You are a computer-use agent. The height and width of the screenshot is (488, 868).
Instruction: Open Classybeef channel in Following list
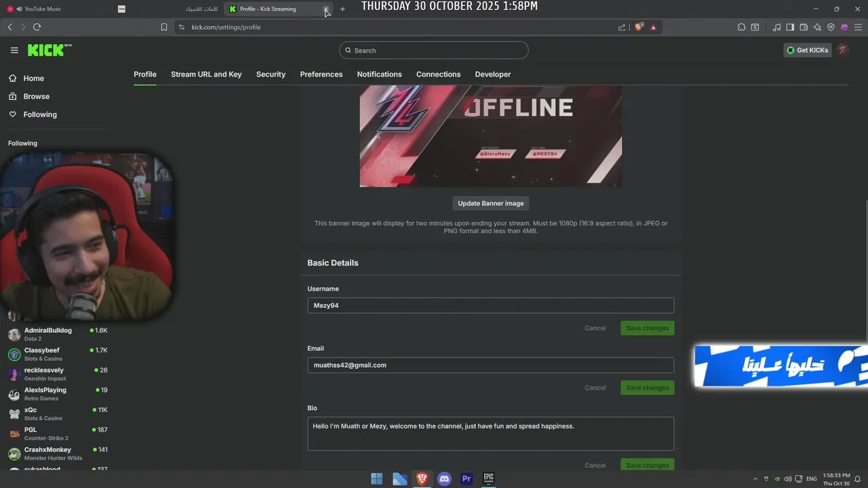[58, 354]
